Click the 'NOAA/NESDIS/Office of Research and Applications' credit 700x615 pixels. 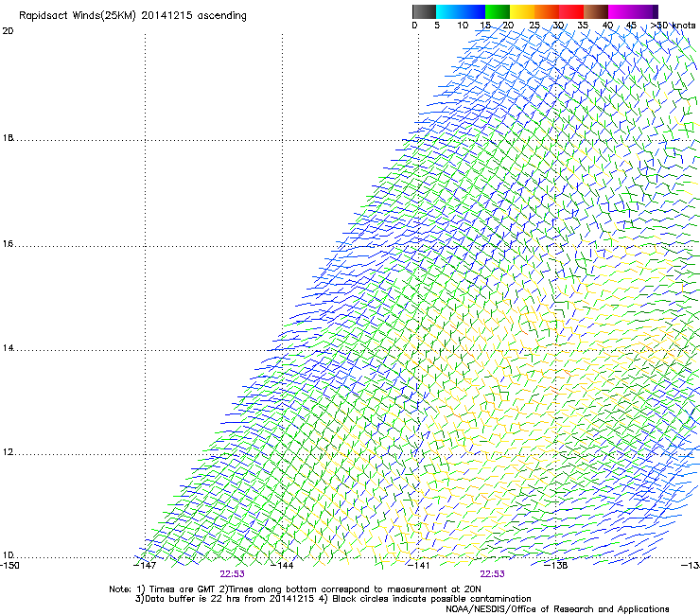click(557, 609)
